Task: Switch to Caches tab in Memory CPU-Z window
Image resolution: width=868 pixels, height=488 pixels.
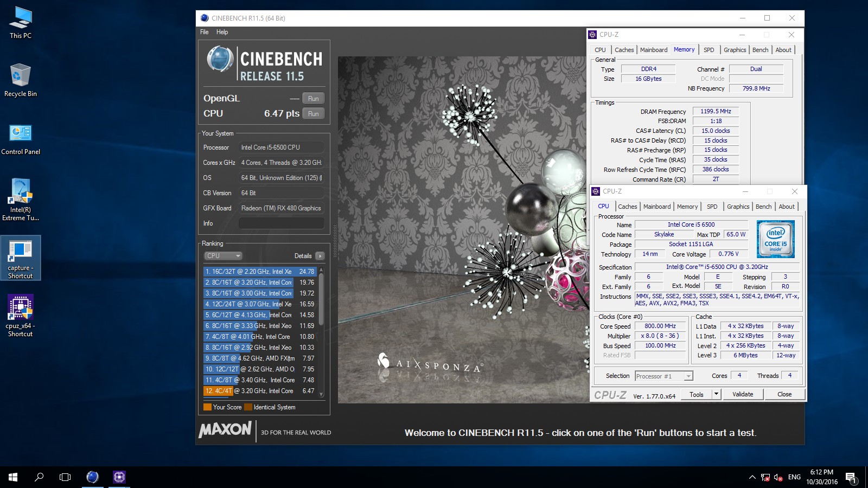Action: tap(624, 50)
